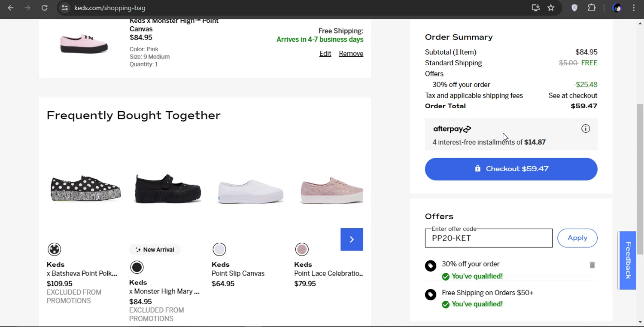This screenshot has height=327, width=644.
Task: Open pink Monster High Point Canvas thumbnail
Action: coord(84,43)
